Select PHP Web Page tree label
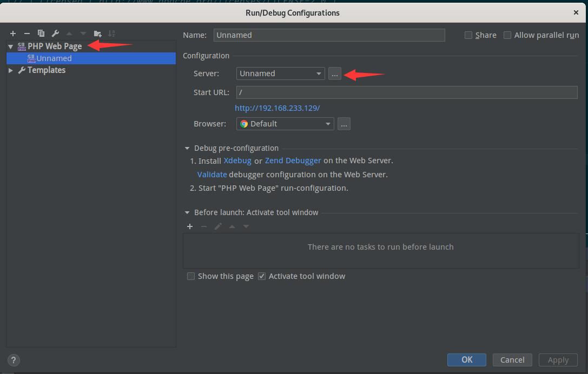Viewport: 588px width, 374px height. pos(55,46)
